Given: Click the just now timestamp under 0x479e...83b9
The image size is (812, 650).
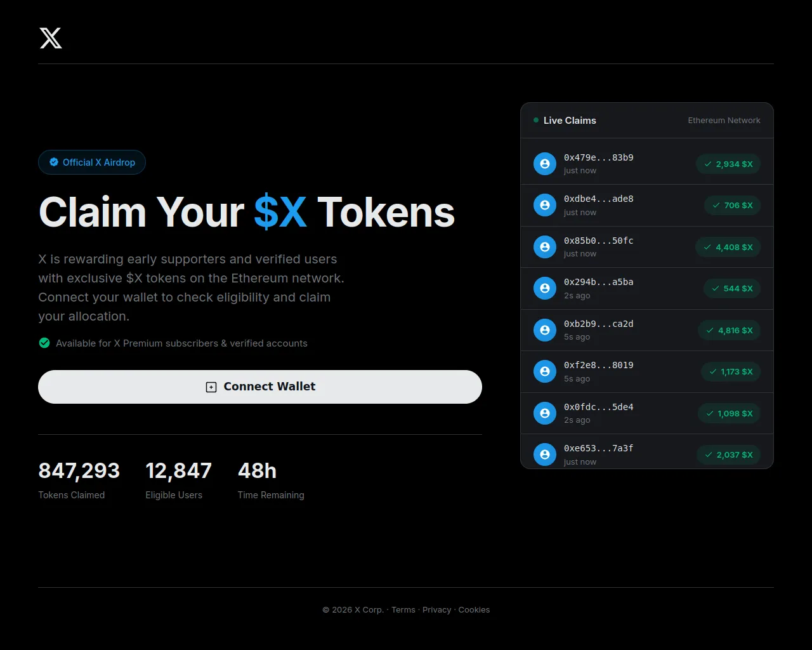Looking at the screenshot, I should coord(580,171).
